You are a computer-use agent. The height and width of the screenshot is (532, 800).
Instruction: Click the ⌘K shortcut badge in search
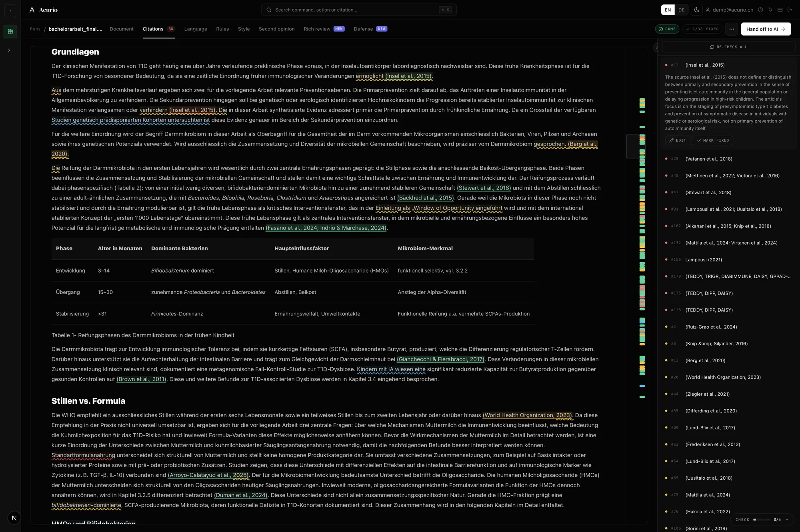point(445,10)
